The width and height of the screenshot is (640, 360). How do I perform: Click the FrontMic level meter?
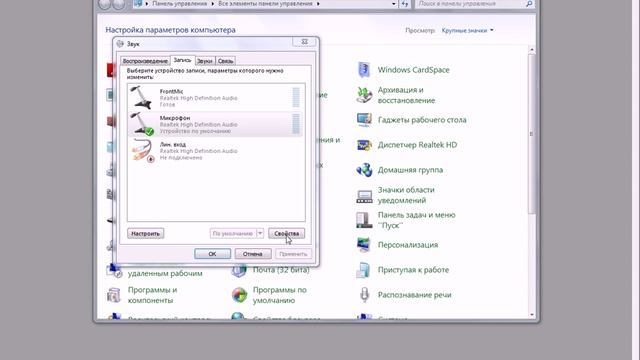pyautogui.click(x=296, y=98)
